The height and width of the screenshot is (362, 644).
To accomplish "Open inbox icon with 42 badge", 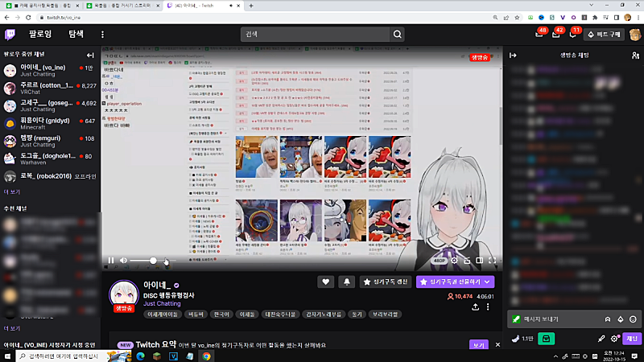I will (556, 35).
